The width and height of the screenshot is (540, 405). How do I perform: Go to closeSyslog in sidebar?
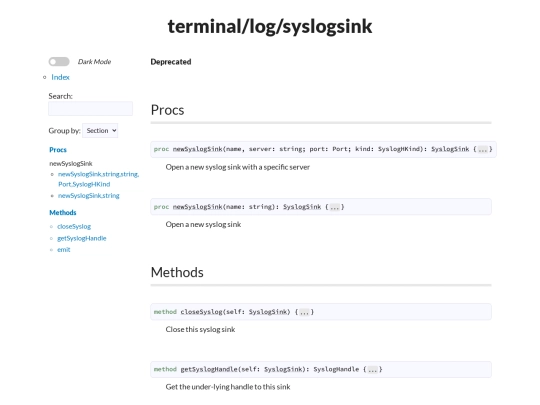(x=74, y=226)
